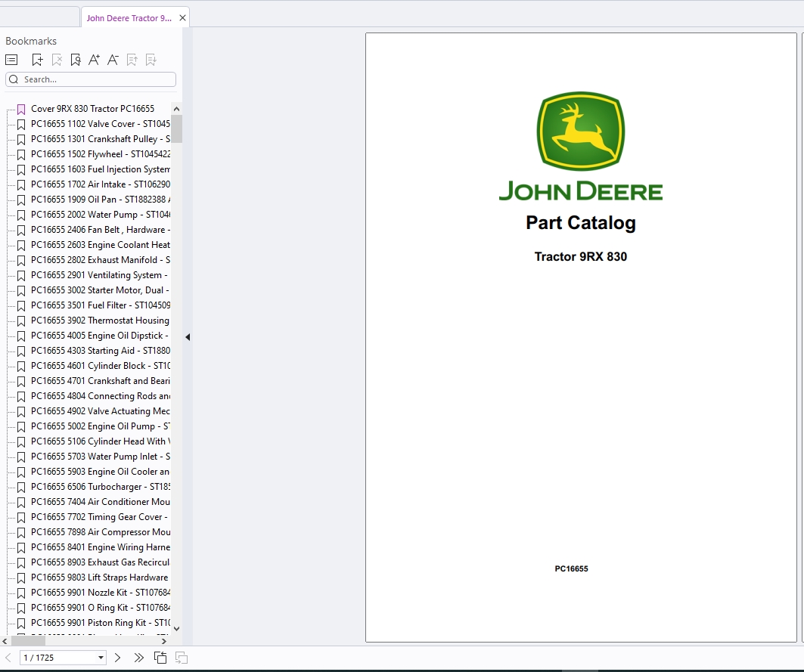The image size is (804, 672).
Task: Click the bookmarks horizontal scrollbar right arrow
Action: click(x=163, y=641)
